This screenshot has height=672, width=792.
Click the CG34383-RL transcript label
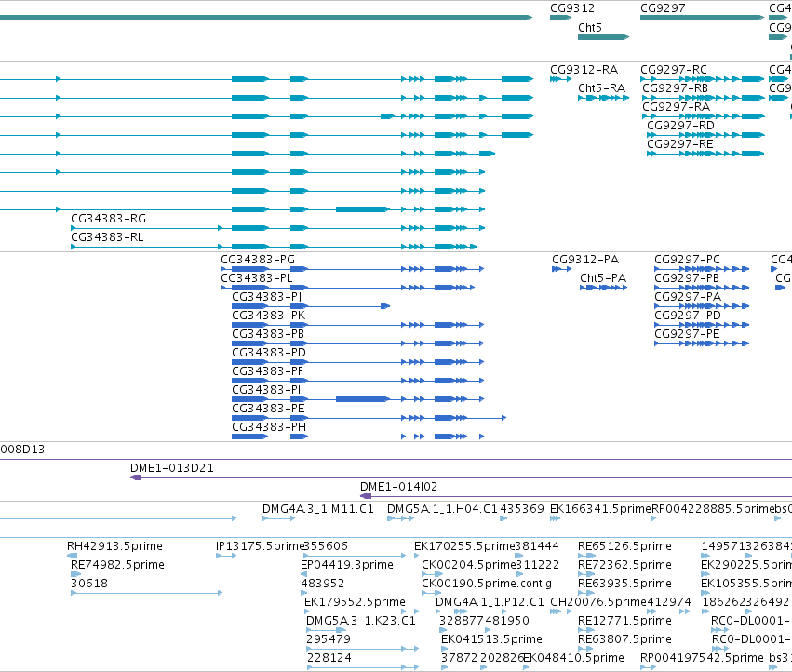[107, 237]
